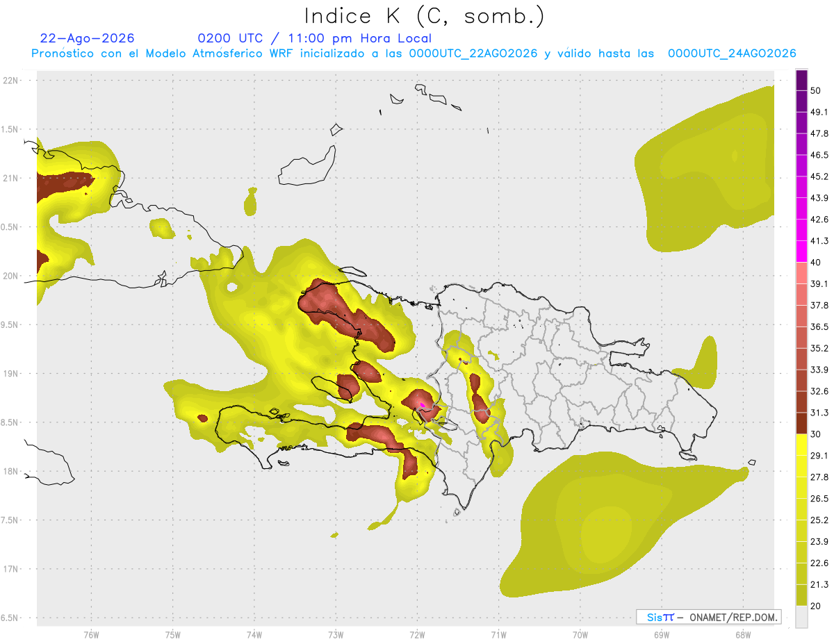Click the '70W' longitude label
834x644 pixels.
tap(580, 635)
